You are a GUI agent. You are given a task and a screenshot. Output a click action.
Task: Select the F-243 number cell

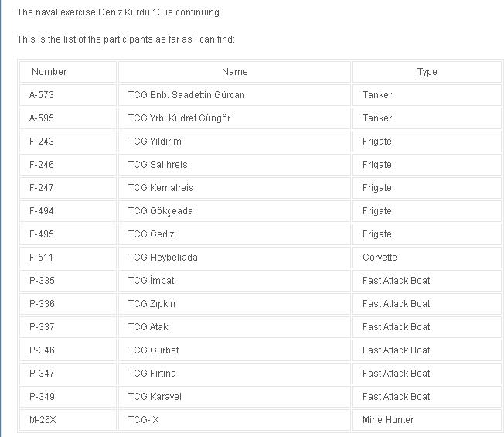(x=68, y=142)
